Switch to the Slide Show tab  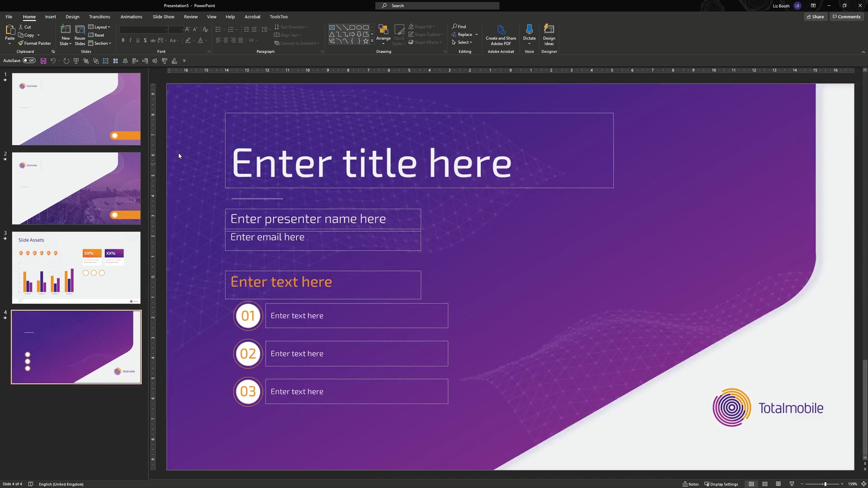163,17
